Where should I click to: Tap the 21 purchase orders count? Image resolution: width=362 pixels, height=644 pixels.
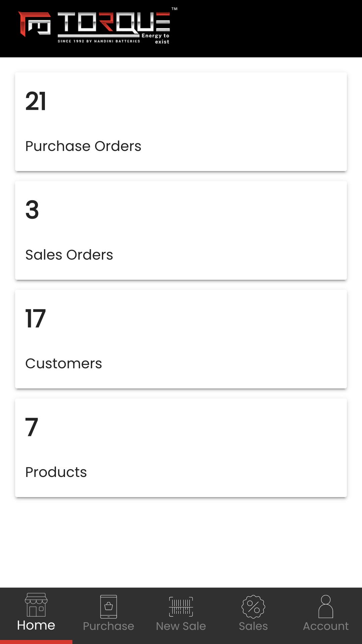pos(36,101)
